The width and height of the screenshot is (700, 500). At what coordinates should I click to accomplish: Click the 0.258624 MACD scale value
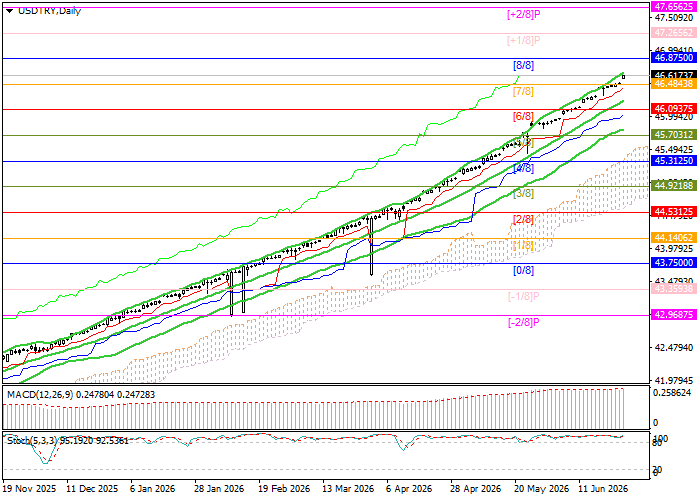pyautogui.click(x=672, y=393)
